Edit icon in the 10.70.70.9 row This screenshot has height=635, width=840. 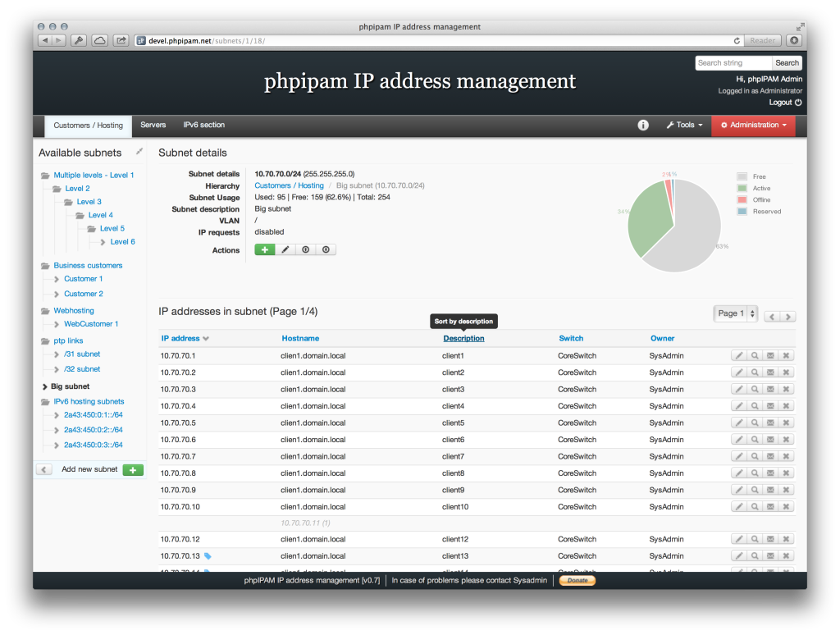[x=739, y=490]
